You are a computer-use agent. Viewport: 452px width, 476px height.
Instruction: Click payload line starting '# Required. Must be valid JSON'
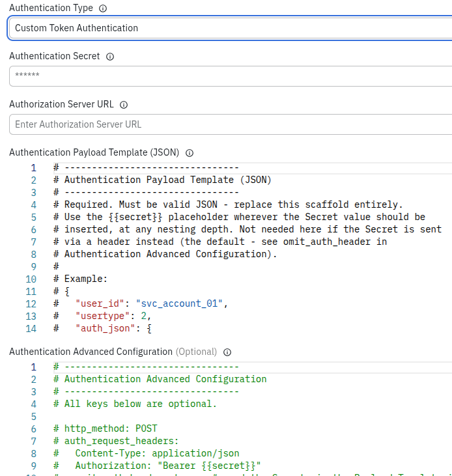pos(228,204)
